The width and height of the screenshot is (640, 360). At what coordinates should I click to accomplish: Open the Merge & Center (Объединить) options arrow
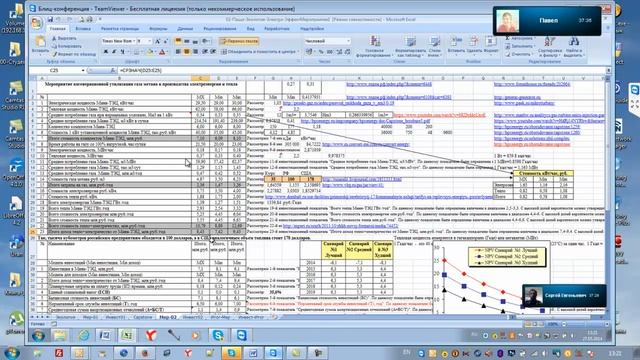tap(298, 52)
